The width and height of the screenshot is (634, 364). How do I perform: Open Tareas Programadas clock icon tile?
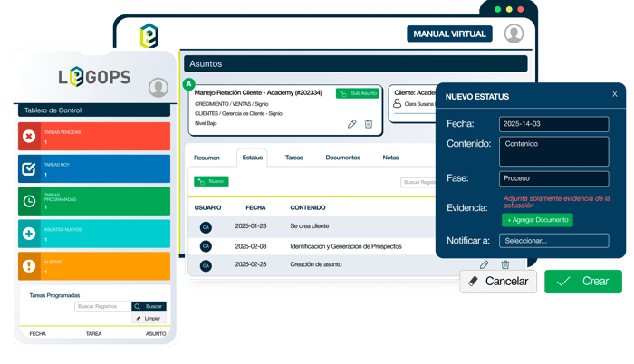tap(29, 201)
